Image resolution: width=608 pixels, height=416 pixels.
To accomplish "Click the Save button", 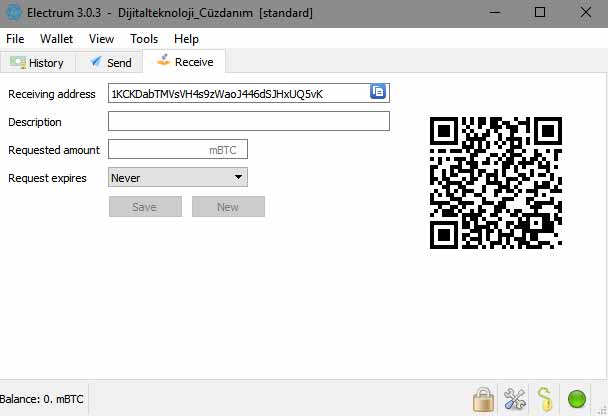I will [145, 207].
